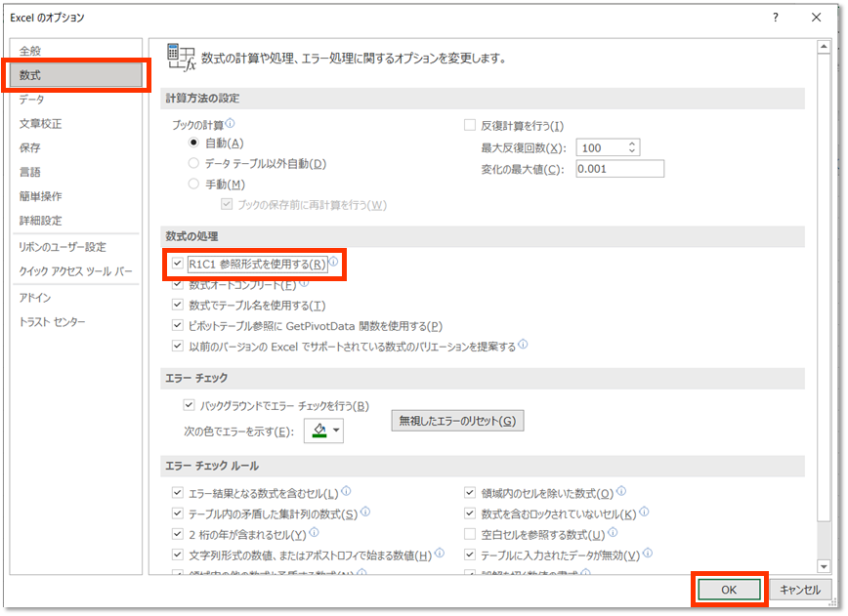Click the help question mark icon
Screen dimensions: 848x616
click(x=776, y=18)
